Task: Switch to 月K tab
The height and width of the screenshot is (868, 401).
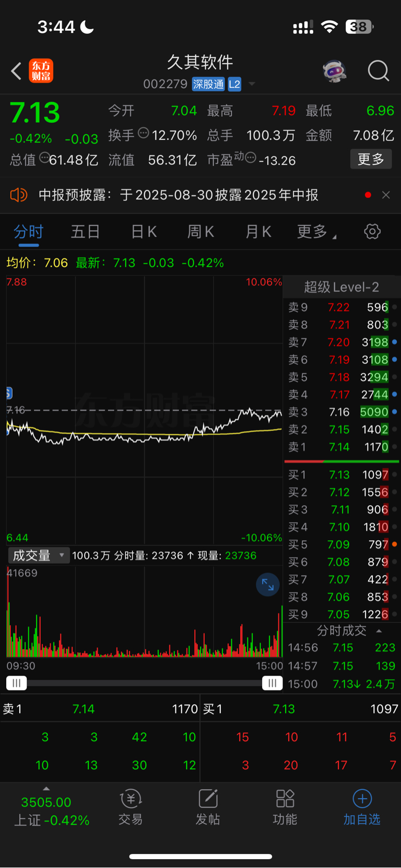Action: tap(258, 231)
